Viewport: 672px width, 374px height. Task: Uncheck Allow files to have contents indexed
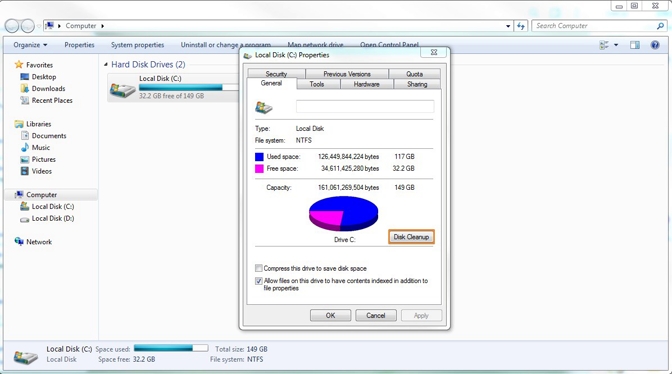258,281
